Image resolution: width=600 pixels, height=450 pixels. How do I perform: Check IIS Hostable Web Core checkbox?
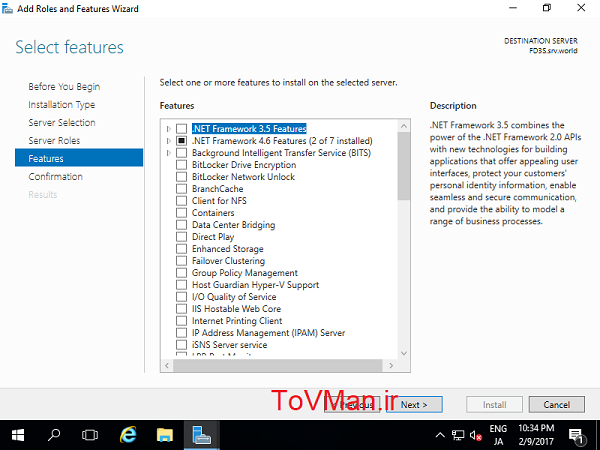tap(181, 309)
